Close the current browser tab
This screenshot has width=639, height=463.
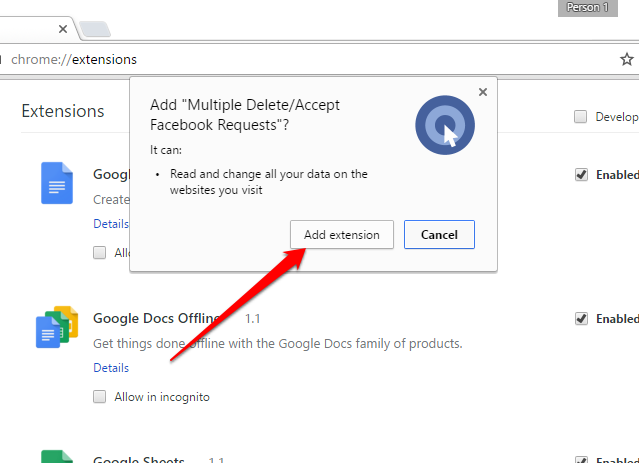coord(63,29)
